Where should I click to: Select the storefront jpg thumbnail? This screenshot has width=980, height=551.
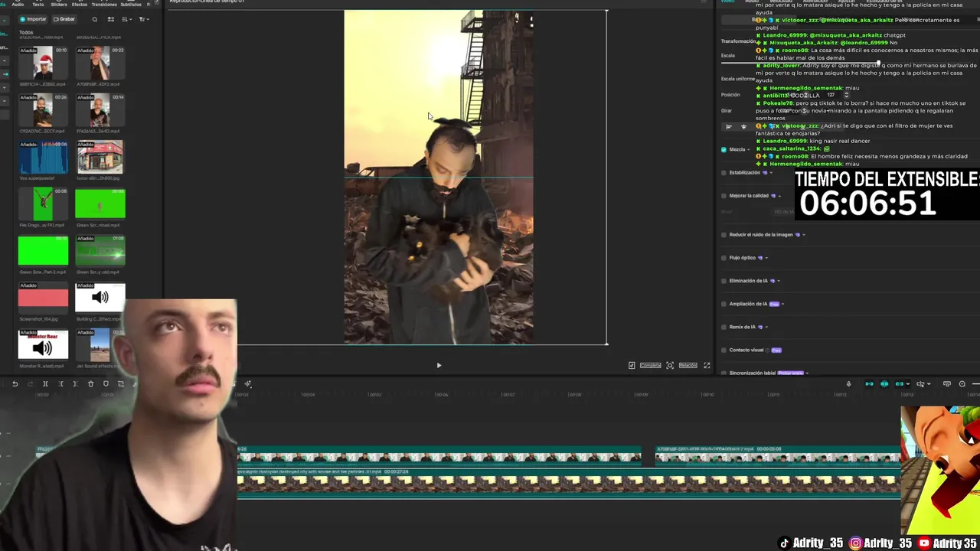point(100,158)
